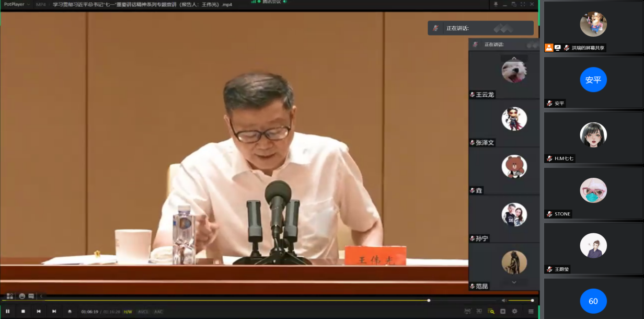Select 安平's participant thumbnail
Viewport: 644px width, 319px height.
[x=593, y=79]
